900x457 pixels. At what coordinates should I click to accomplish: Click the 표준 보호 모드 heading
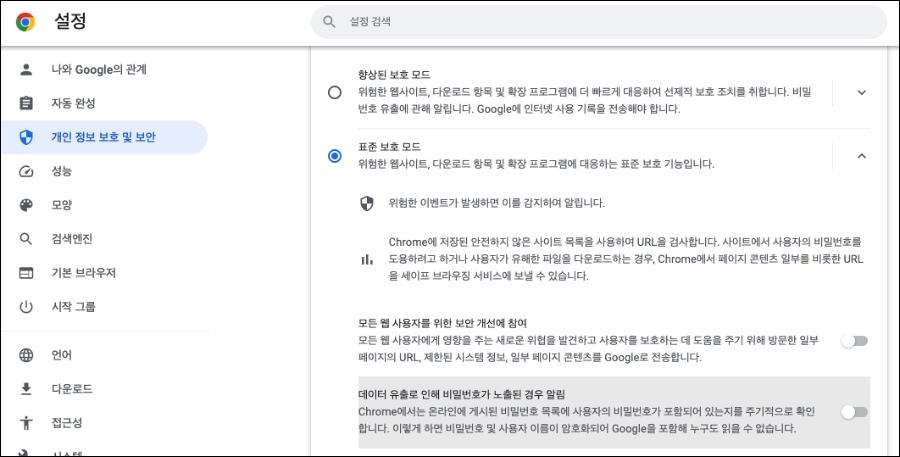[389, 147]
